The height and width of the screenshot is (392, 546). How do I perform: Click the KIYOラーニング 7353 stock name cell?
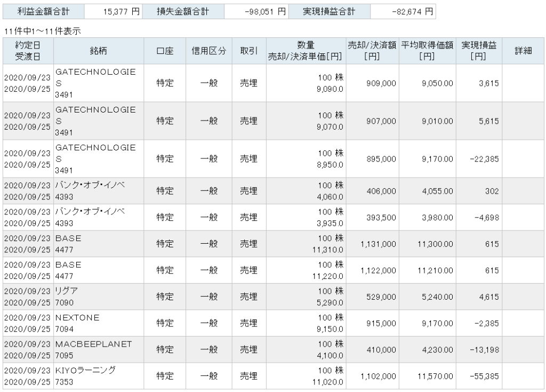(99, 377)
